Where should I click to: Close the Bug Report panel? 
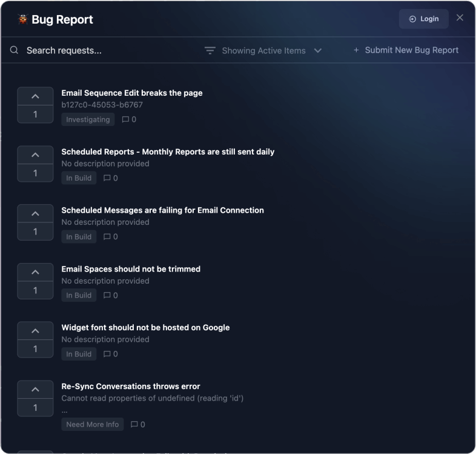pyautogui.click(x=460, y=18)
